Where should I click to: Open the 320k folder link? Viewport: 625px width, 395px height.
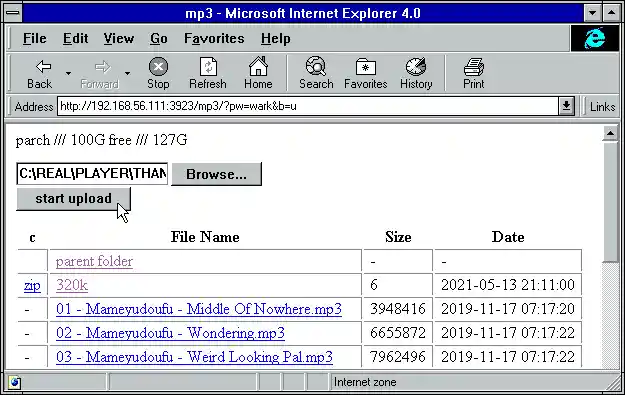pyautogui.click(x=72, y=285)
